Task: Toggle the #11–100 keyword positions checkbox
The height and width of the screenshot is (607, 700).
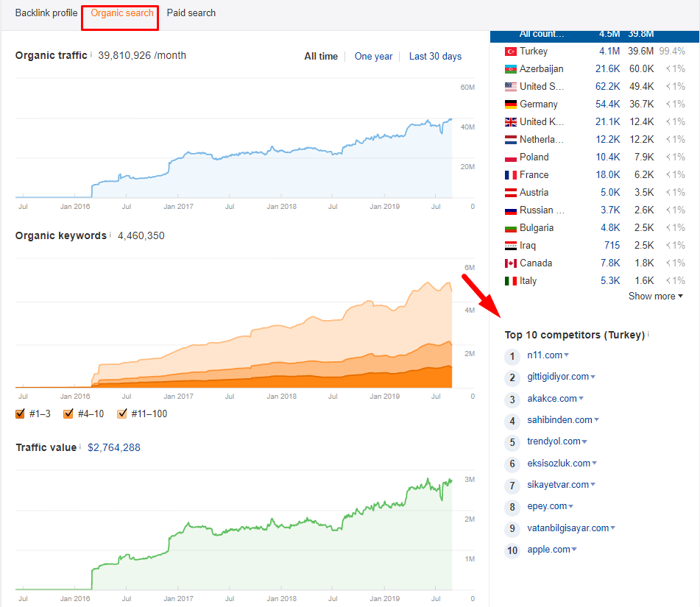Action: 122,413
